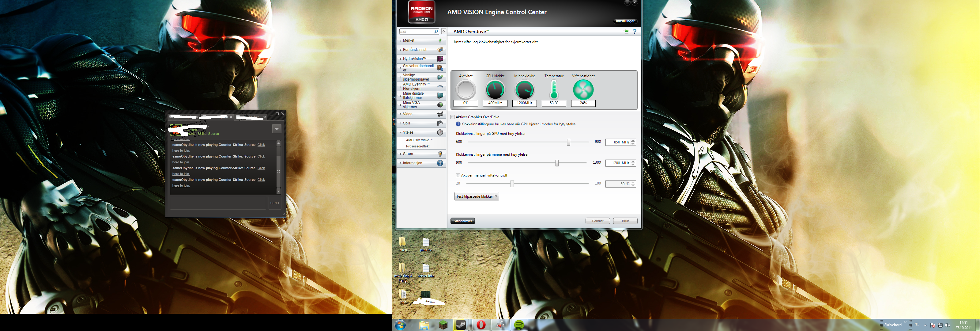Screen dimensions: 980x331
Task: Click the green pin icon beside AMD Overdrive title
Action: [x=626, y=31]
